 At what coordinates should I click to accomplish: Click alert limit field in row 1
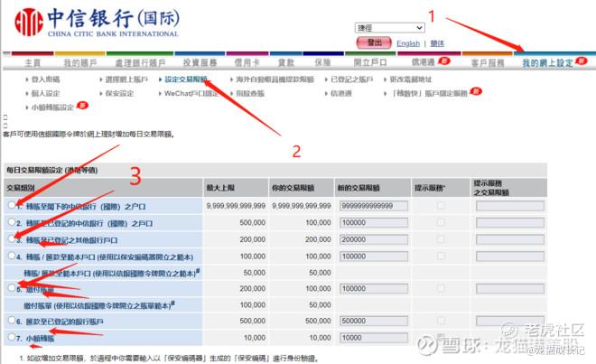point(509,206)
